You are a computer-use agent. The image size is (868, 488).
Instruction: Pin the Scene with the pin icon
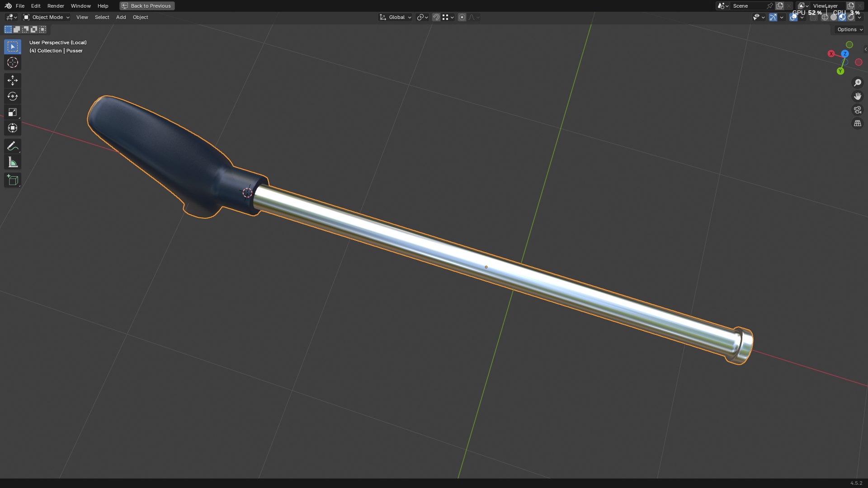click(x=770, y=6)
